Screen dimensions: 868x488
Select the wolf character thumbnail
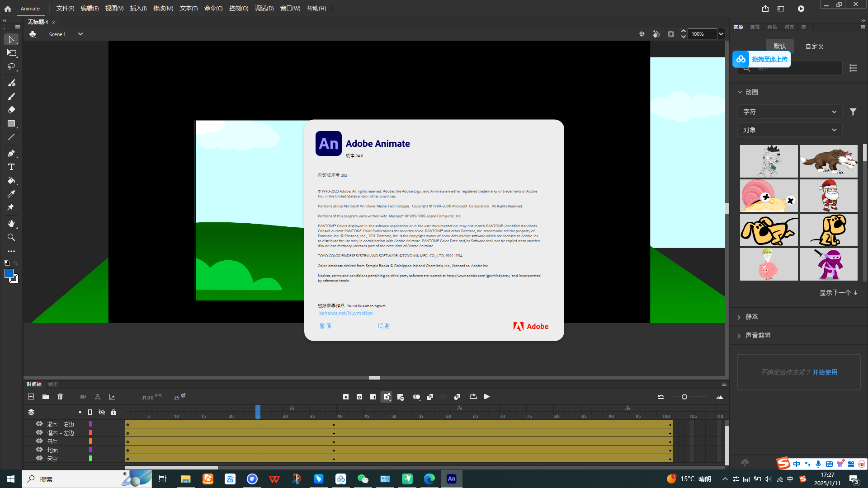click(x=828, y=161)
